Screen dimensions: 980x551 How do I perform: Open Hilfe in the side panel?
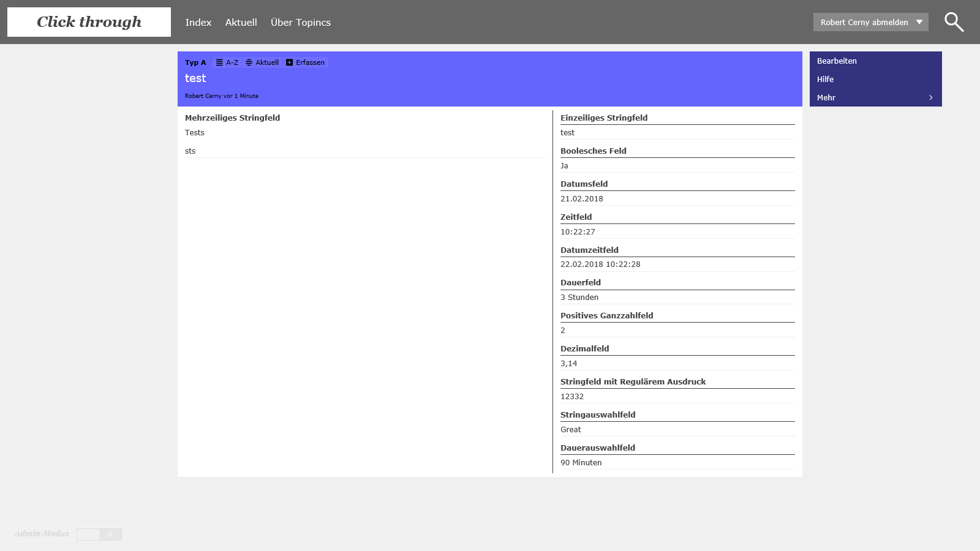825,80
